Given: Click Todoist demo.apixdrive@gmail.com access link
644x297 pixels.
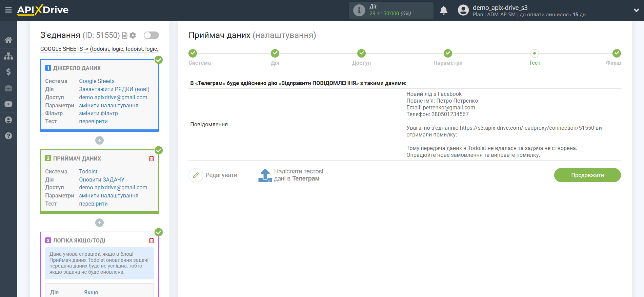Looking at the screenshot, I should 113,187.
